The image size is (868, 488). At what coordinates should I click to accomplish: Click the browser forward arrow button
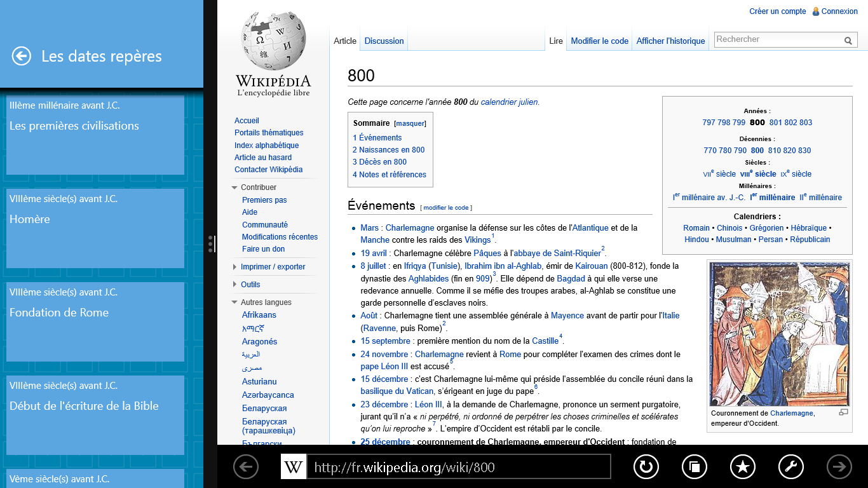839,467
